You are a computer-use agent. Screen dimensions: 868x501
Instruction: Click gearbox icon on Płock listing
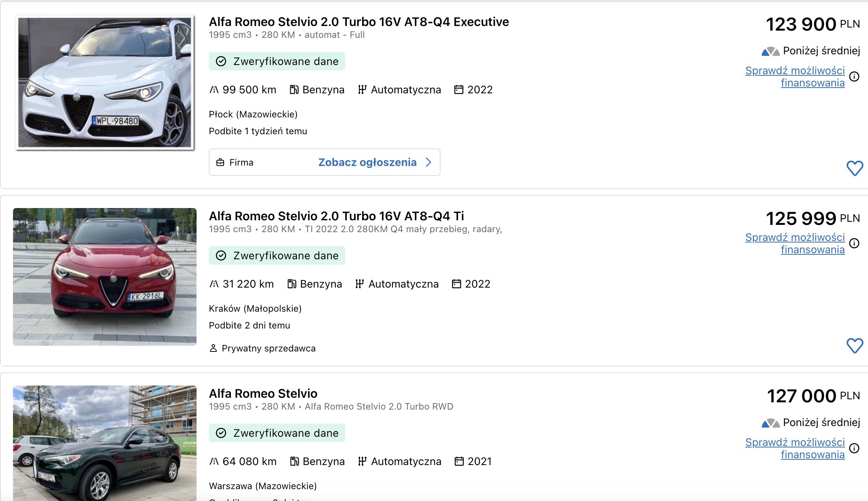[x=362, y=90]
